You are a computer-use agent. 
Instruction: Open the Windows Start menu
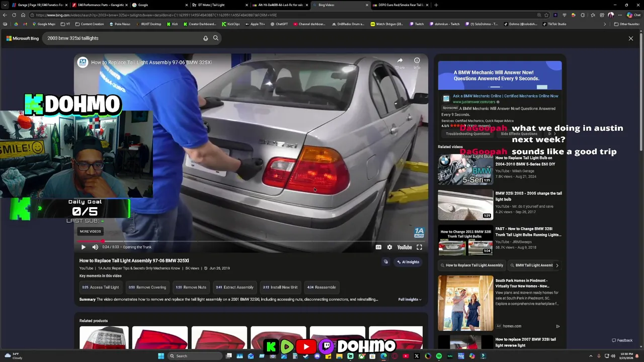161,356
